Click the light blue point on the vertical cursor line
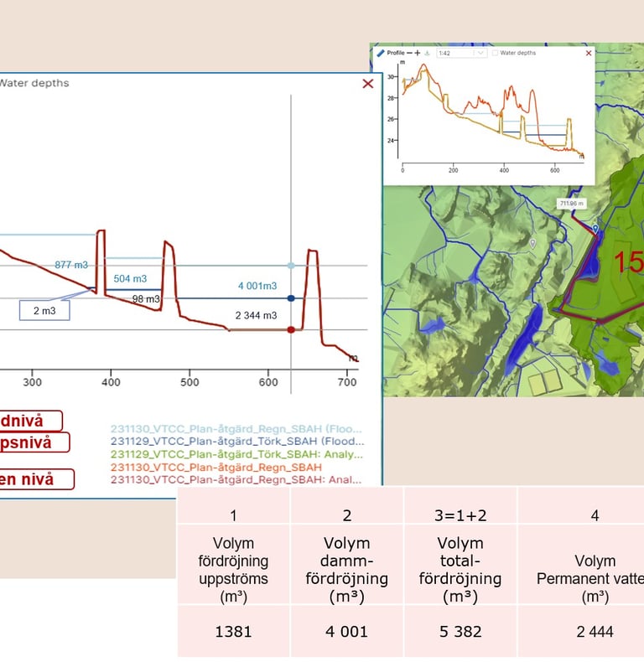The image size is (644, 662). tap(291, 266)
